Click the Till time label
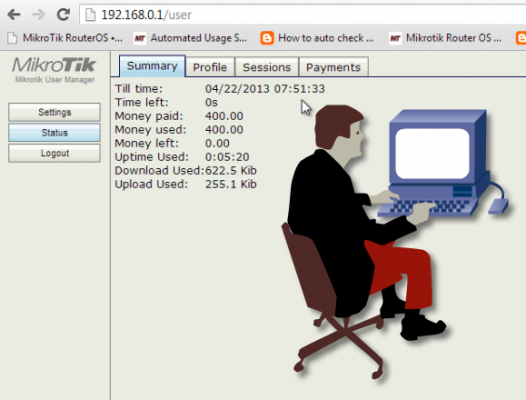This screenshot has width=526, height=400. pos(139,89)
